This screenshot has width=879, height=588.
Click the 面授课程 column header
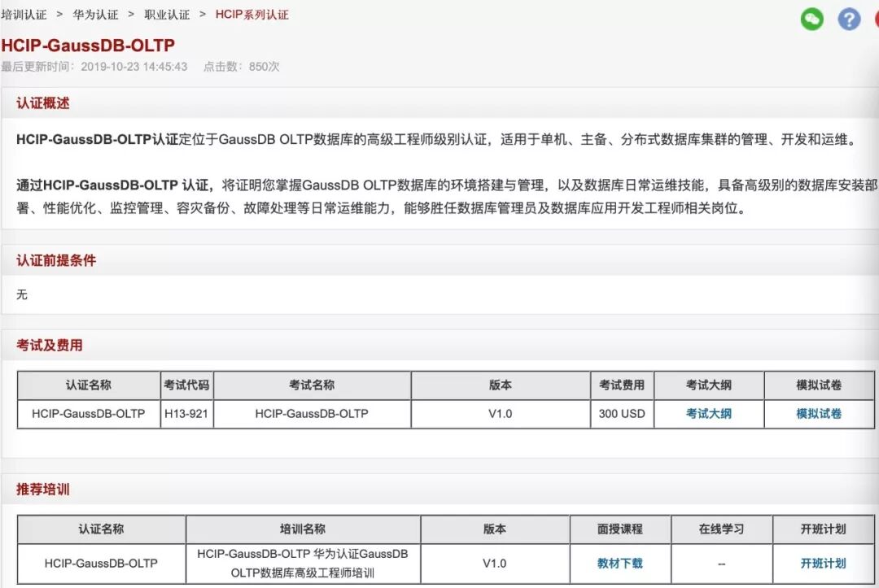(x=620, y=529)
